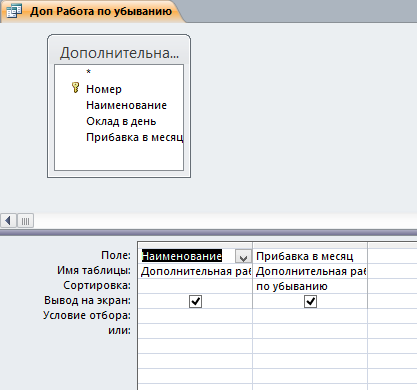Image resolution: width=417 pixels, height=390 pixels.
Task: Click criteria cell under Прибавка в месяц
Action: (310, 316)
